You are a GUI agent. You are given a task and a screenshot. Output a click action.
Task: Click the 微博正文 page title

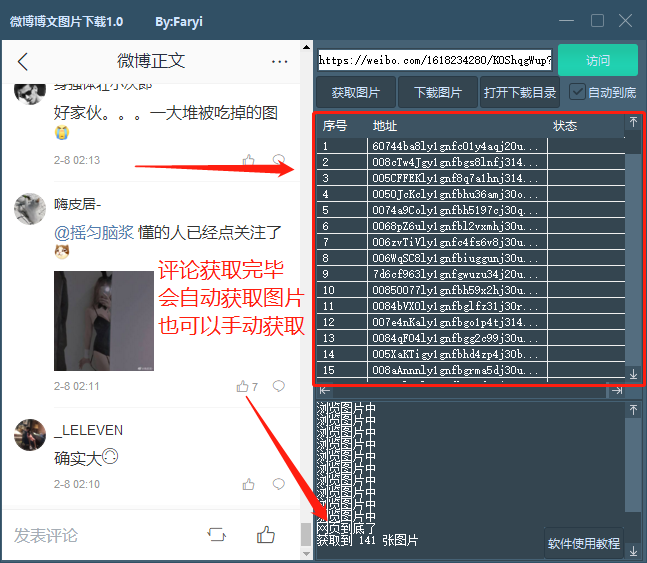pyautogui.click(x=151, y=61)
